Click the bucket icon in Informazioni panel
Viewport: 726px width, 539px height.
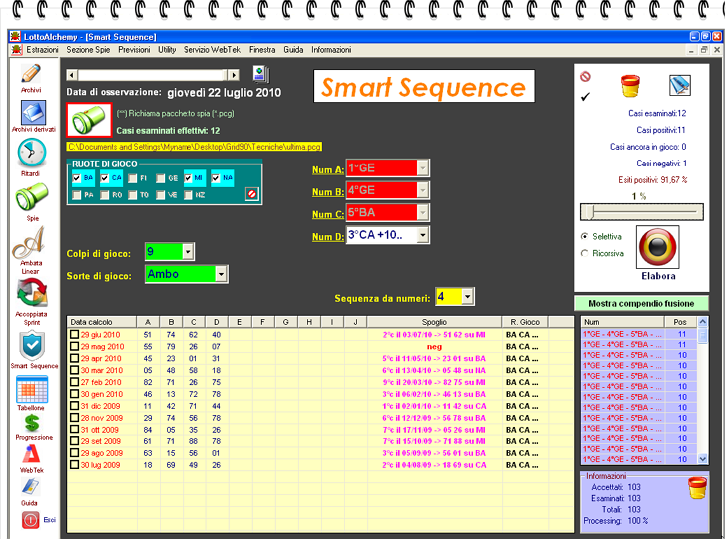click(x=697, y=488)
